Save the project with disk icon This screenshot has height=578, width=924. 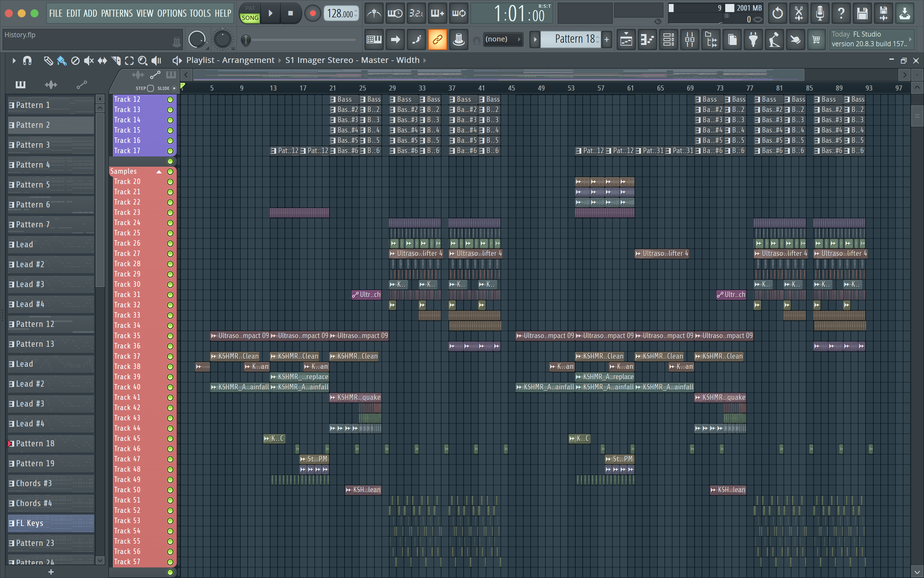pos(862,13)
